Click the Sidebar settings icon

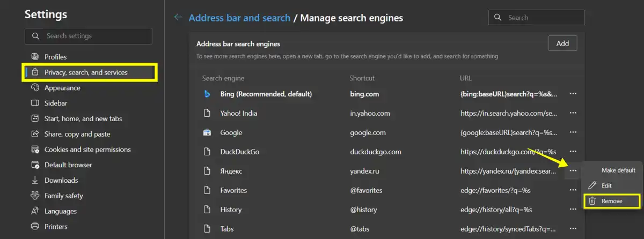(35, 103)
